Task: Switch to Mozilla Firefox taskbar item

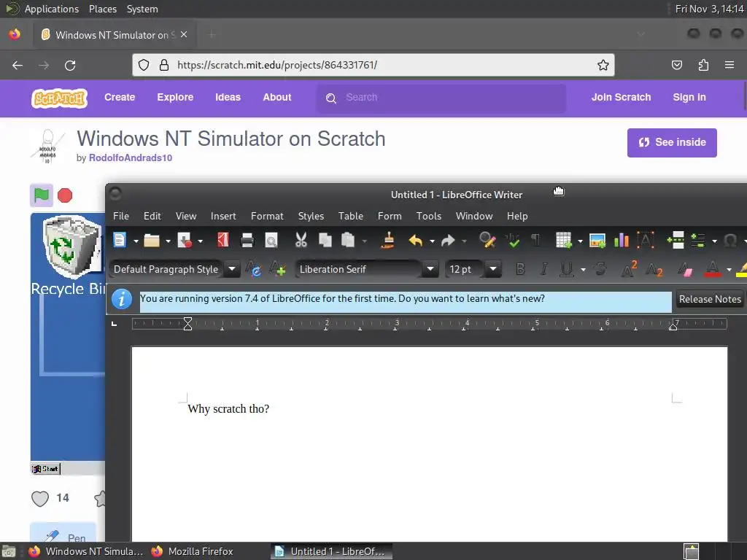Action: point(193,551)
